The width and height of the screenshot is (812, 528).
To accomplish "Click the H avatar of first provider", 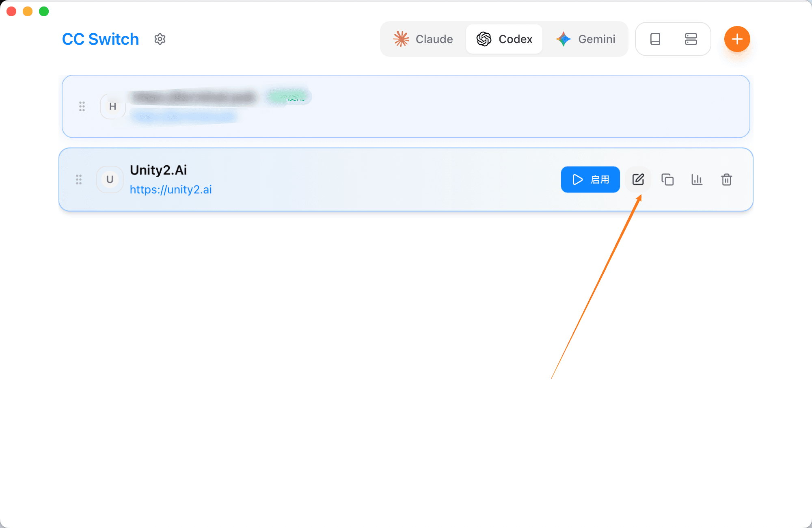I will pos(113,106).
